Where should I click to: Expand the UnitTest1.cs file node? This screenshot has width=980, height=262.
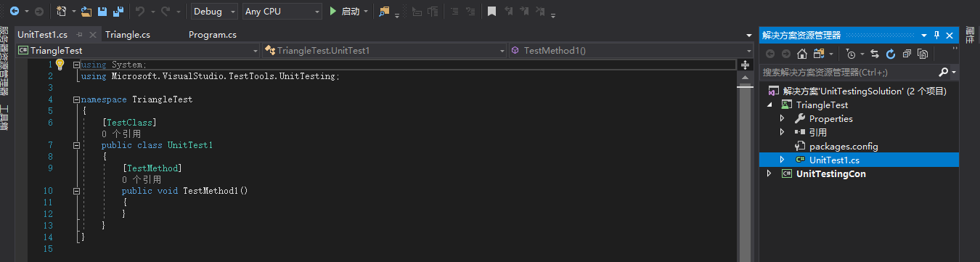pyautogui.click(x=782, y=160)
